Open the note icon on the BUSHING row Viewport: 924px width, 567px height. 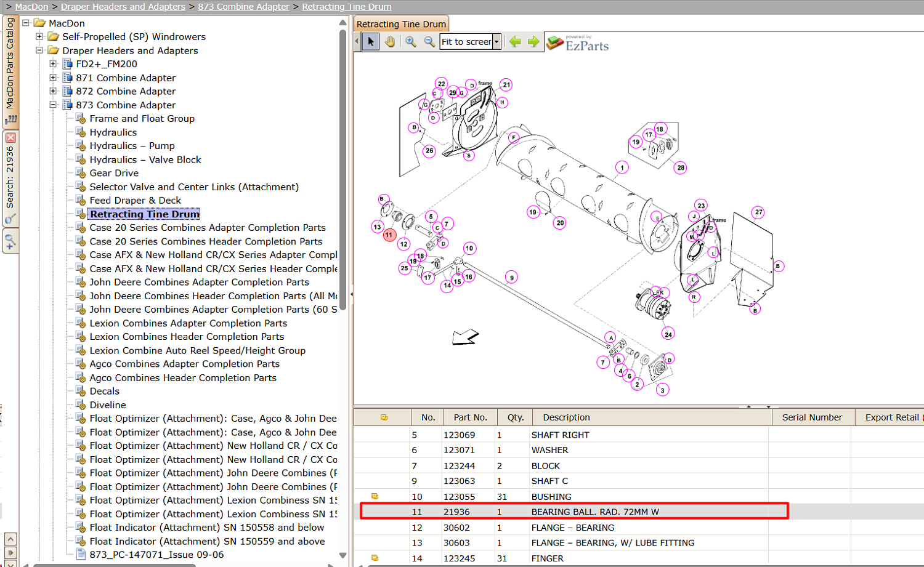[x=375, y=496]
